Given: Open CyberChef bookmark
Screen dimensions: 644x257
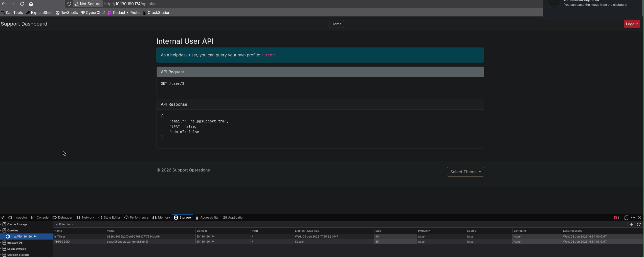Looking at the screenshot, I should (93, 13).
